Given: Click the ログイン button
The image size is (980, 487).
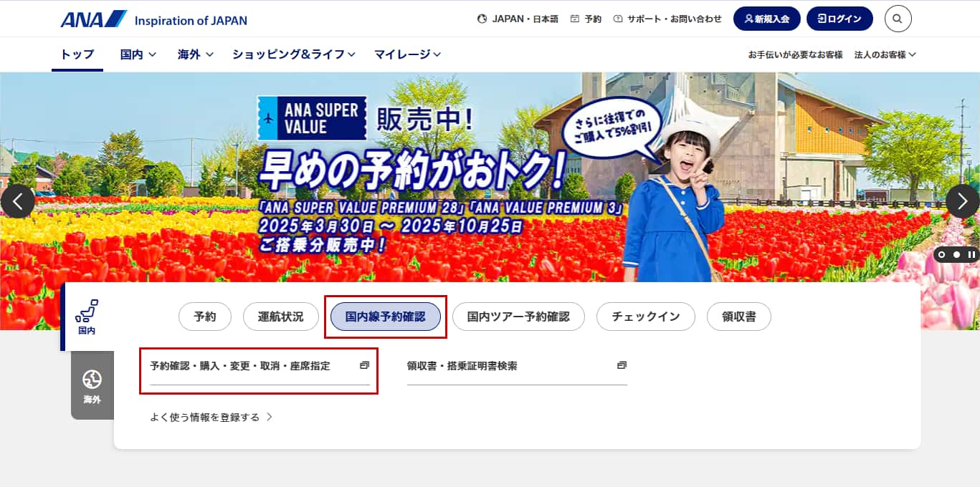Looking at the screenshot, I should coord(839,19).
